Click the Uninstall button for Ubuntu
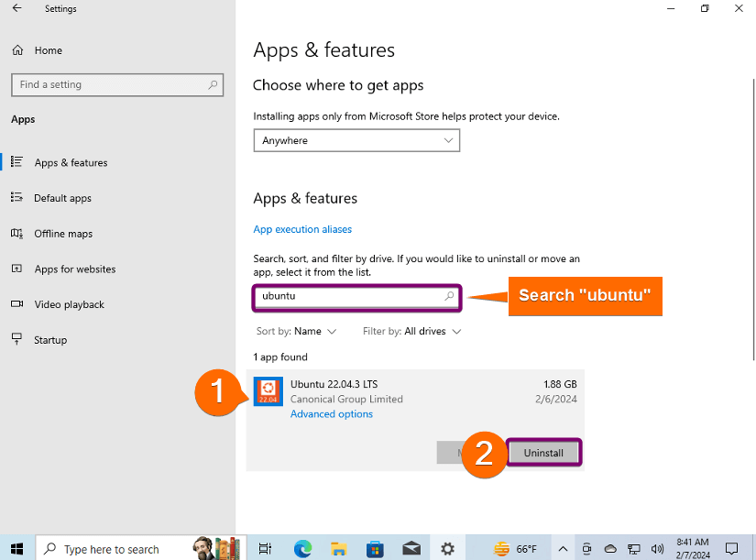756x560 pixels. (x=543, y=453)
